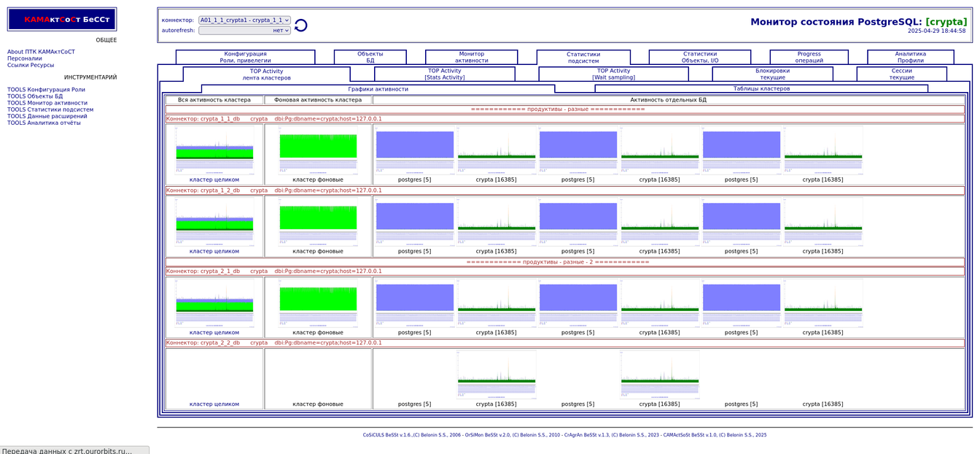Switch to the Monitor активности tab
The height and width of the screenshot is (454, 980).
coord(471,57)
